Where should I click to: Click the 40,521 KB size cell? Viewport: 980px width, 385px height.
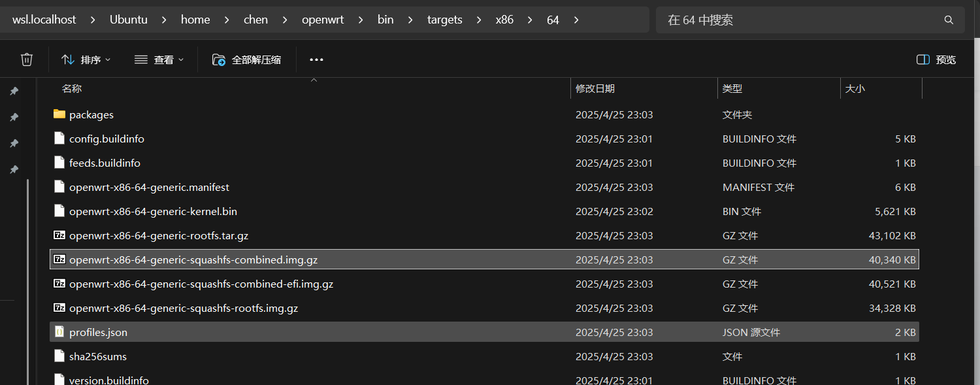click(x=892, y=284)
